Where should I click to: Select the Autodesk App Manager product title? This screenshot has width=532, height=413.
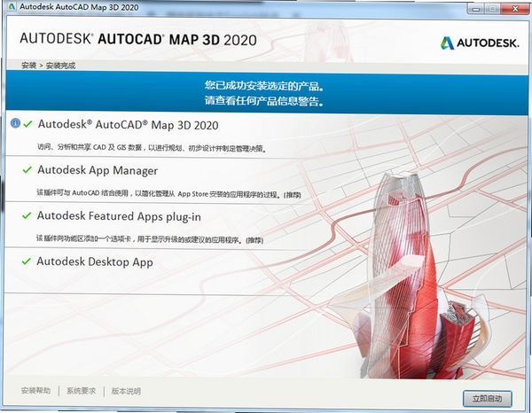coord(98,170)
